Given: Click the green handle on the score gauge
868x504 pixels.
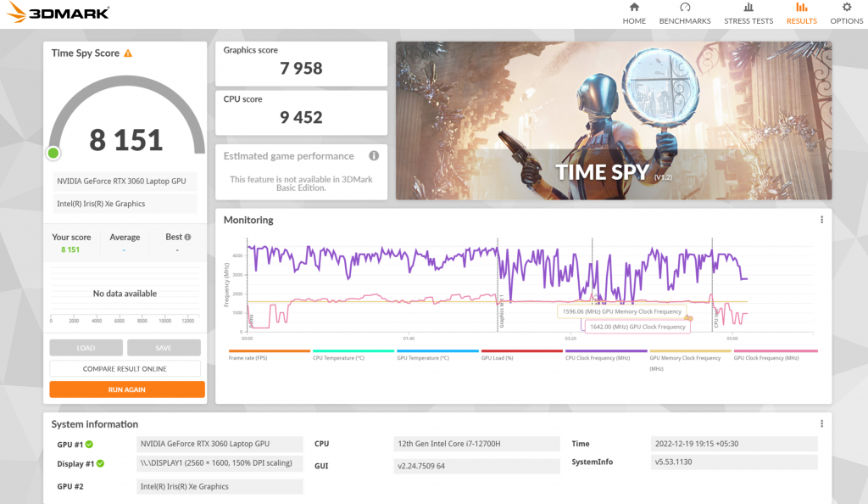Looking at the screenshot, I should click(x=53, y=153).
